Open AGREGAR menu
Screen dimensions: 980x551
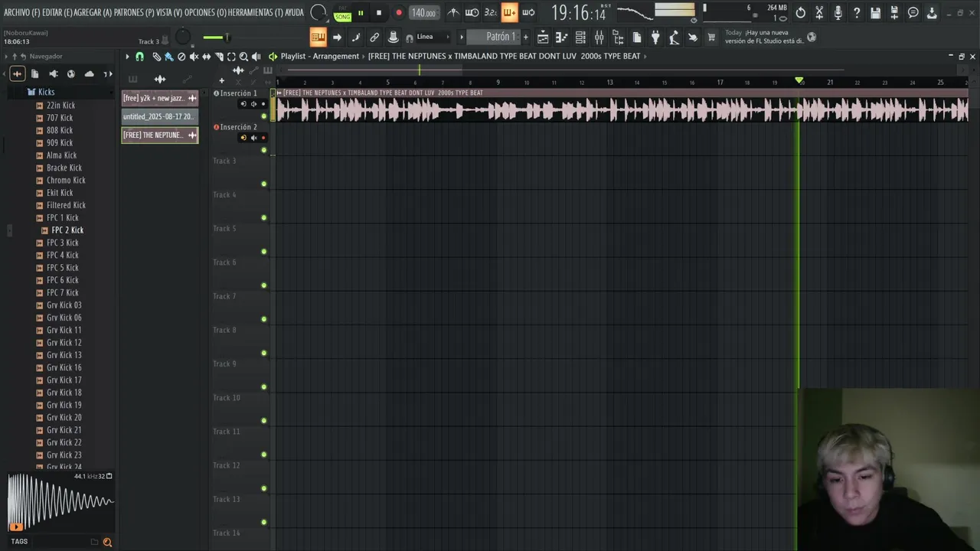click(x=94, y=13)
